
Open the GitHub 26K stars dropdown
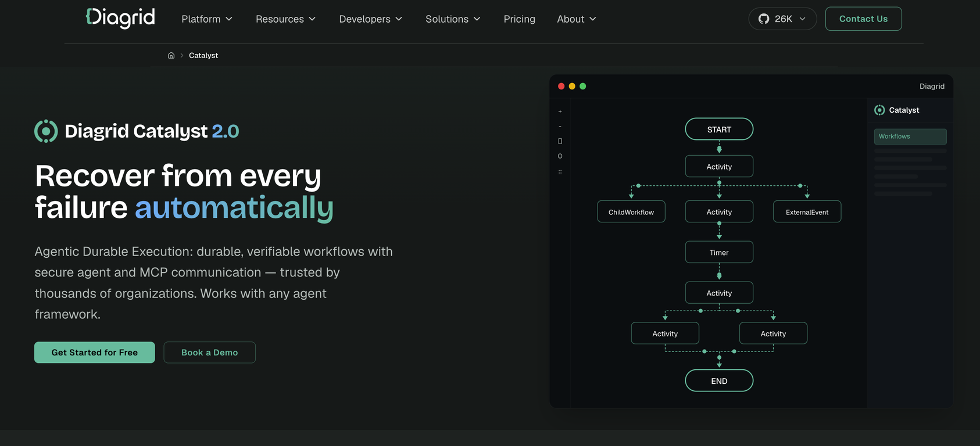tap(782, 19)
